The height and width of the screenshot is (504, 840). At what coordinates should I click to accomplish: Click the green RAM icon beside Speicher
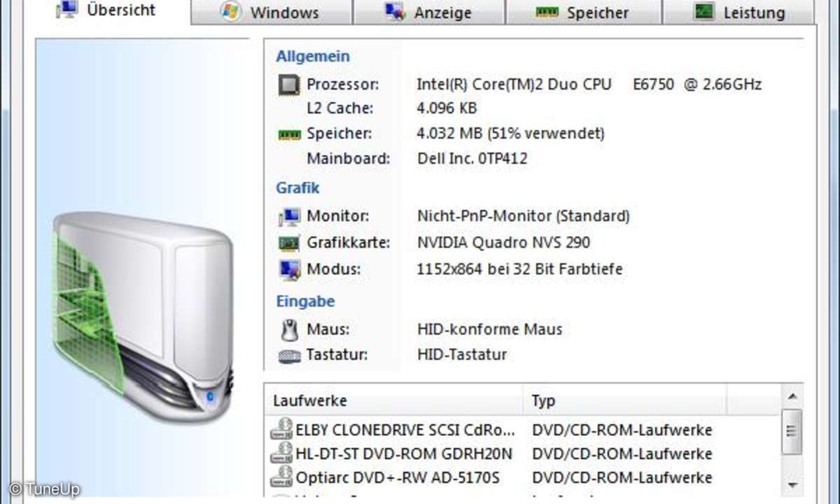click(x=289, y=134)
